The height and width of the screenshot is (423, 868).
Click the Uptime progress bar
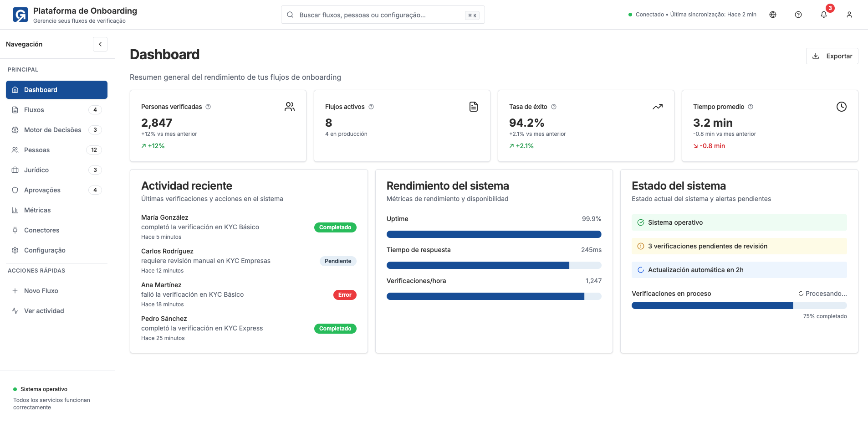click(494, 234)
